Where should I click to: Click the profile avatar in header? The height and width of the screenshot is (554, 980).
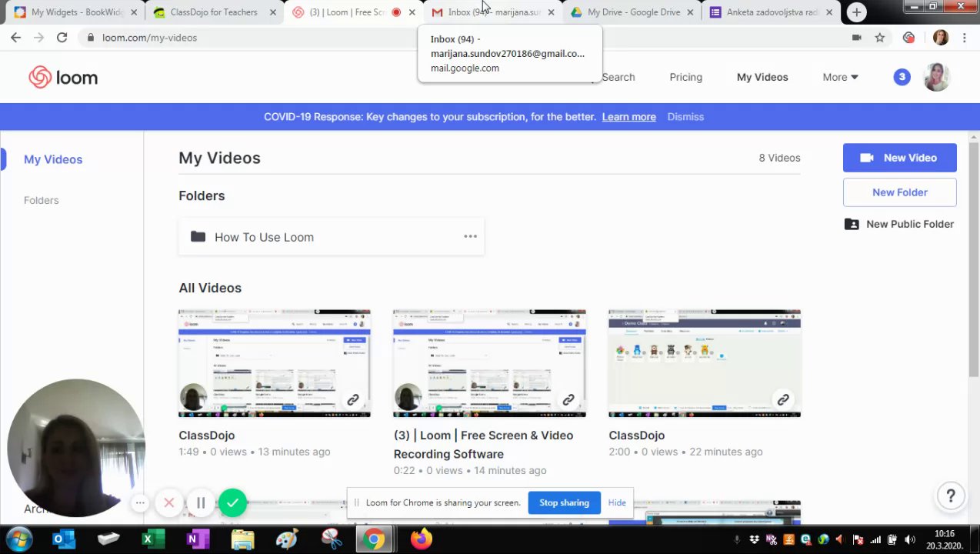tap(936, 77)
